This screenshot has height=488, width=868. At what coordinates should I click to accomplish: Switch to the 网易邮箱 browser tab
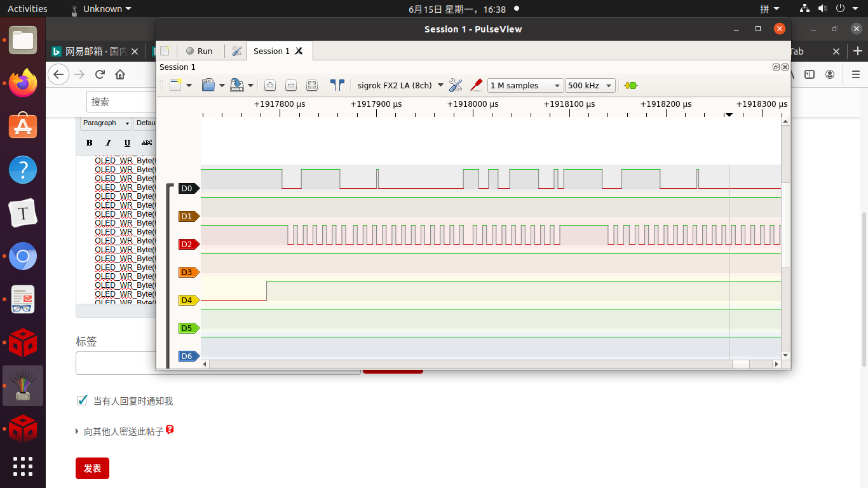click(x=96, y=51)
